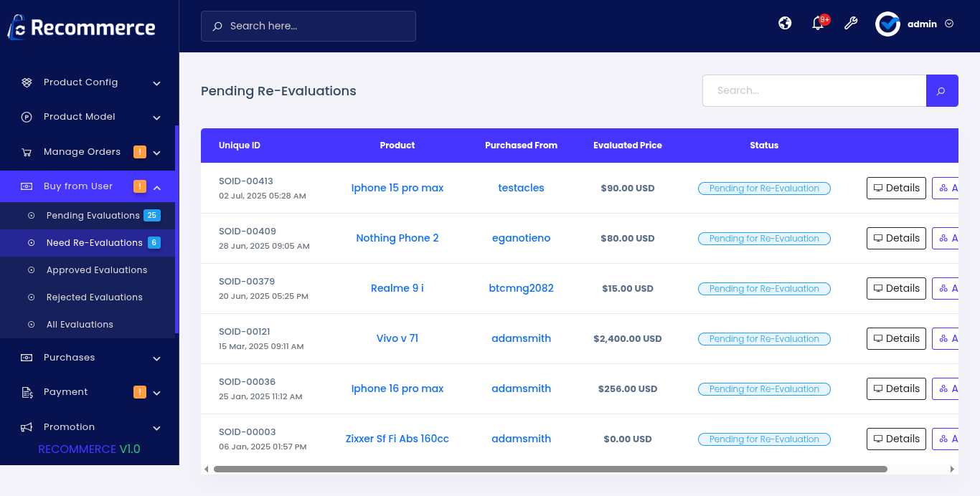Expand the Purchases menu chevron
Viewport: 980px width, 496px height.
pos(156,358)
